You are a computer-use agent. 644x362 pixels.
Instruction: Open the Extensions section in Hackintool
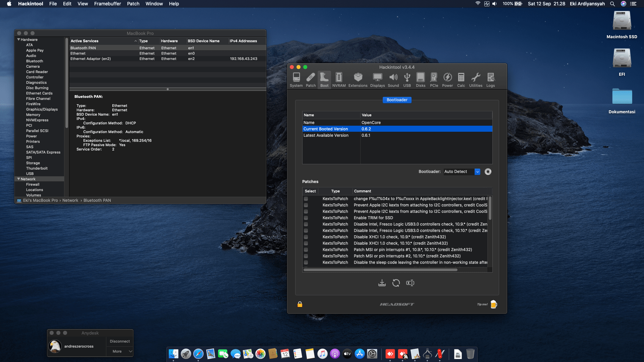click(x=358, y=80)
